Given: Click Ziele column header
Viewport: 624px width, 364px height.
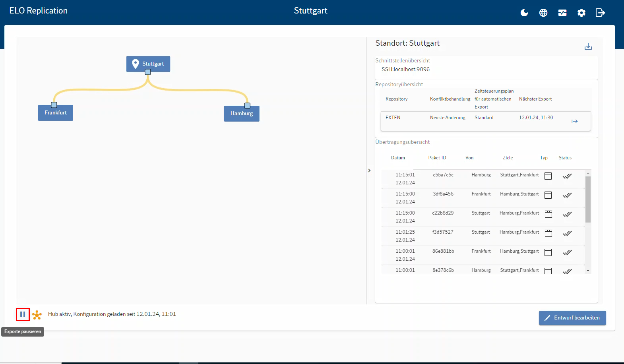Looking at the screenshot, I should 508,158.
